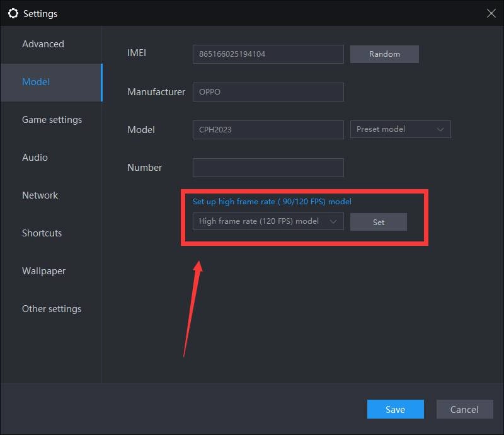Image resolution: width=504 pixels, height=435 pixels.
Task: Open the Audio settings section
Action: (35, 158)
